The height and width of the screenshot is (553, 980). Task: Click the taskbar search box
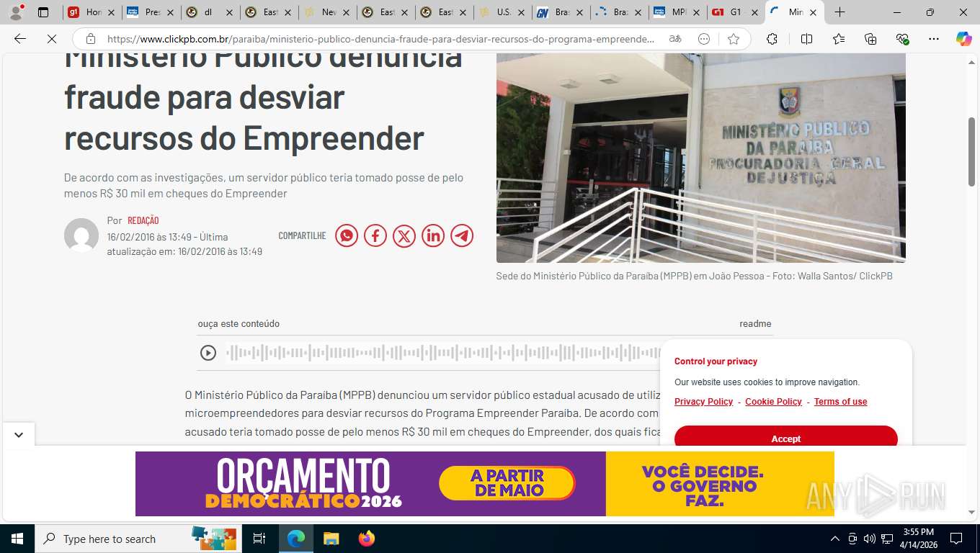(137, 539)
